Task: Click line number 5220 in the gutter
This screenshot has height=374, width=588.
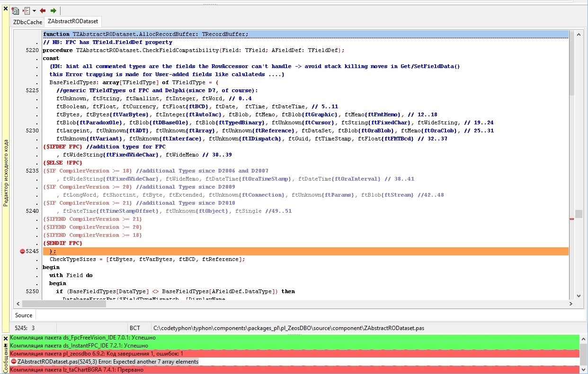Action: pos(32,50)
